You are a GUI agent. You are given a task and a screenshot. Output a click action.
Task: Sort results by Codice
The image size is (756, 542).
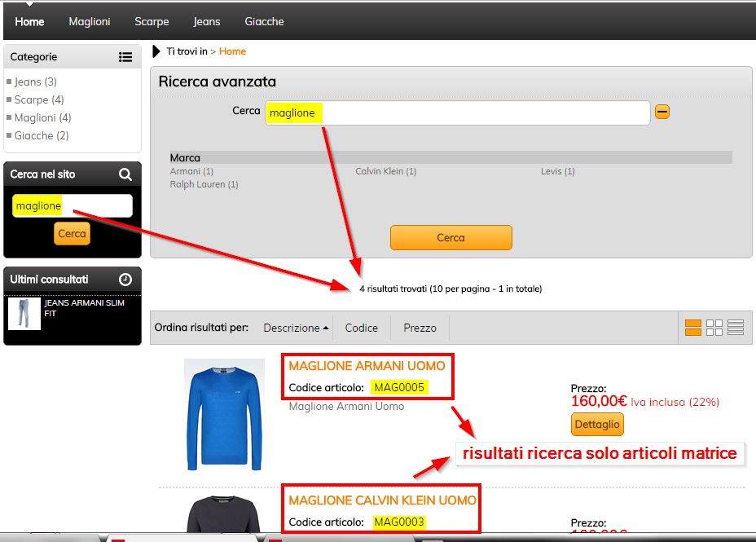click(x=361, y=328)
